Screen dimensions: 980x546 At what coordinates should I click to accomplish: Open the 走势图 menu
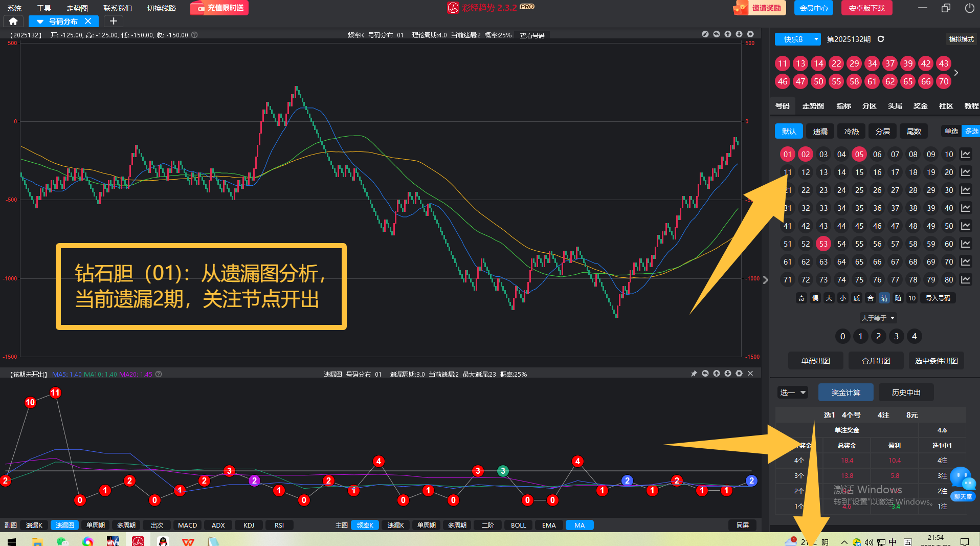click(77, 8)
